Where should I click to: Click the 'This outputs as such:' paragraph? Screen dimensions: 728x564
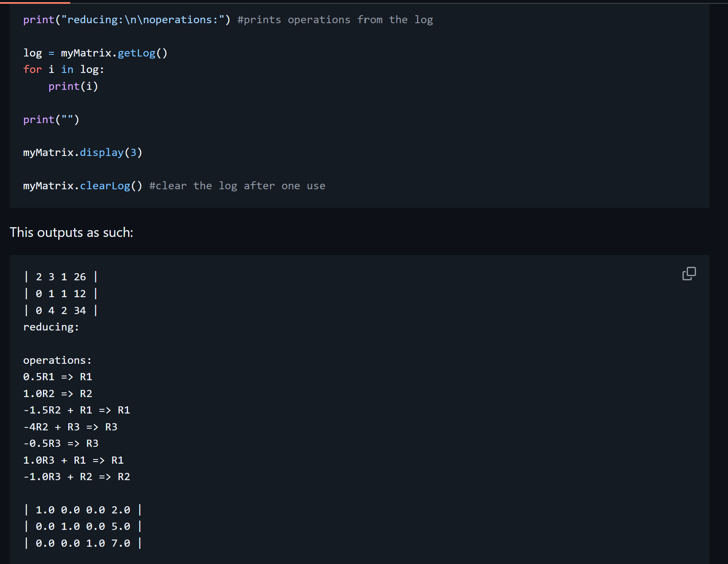(72, 232)
